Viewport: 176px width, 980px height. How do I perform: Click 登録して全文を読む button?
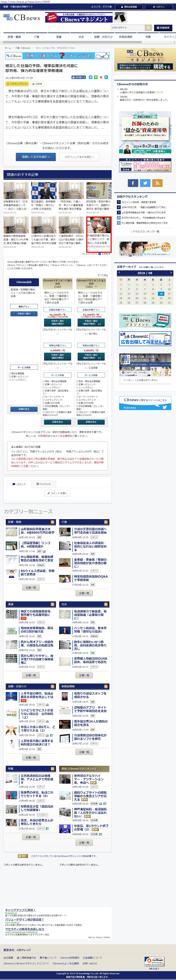(x=36, y=156)
